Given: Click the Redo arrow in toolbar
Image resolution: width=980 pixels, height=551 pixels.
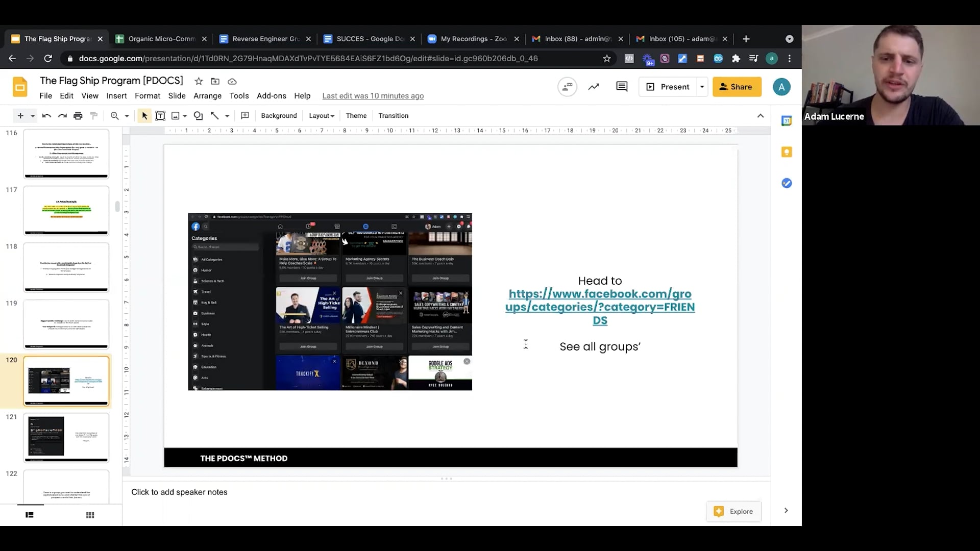Looking at the screenshot, I should (62, 116).
